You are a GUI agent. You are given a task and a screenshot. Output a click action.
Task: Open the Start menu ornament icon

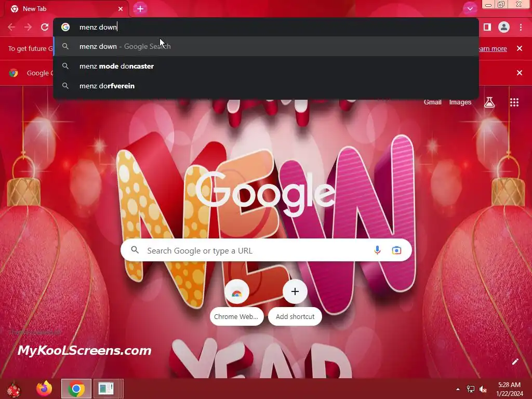(x=14, y=389)
